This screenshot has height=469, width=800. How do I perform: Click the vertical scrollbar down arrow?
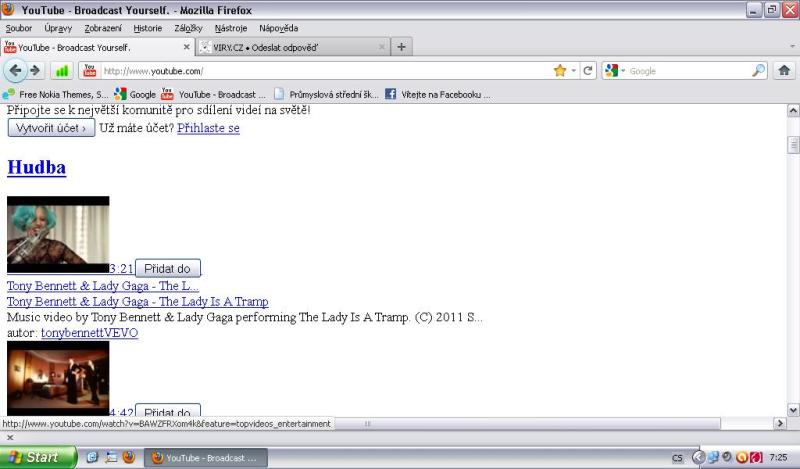point(793,410)
